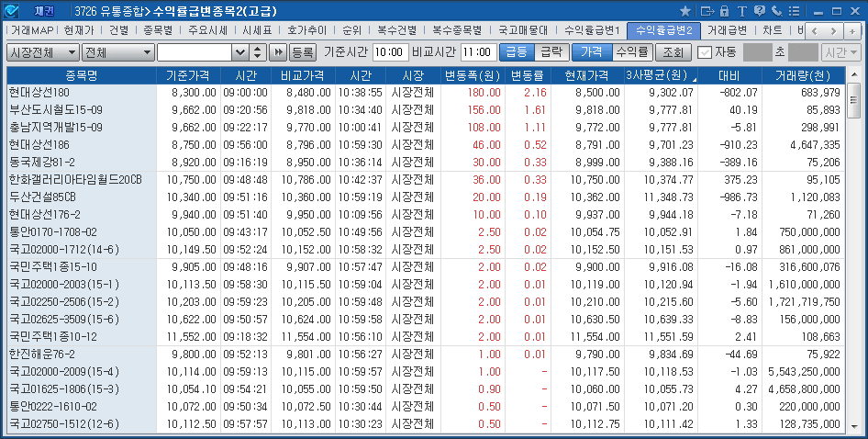Click the font size T icon
This screenshot has width=868, height=439.
click(741, 11)
